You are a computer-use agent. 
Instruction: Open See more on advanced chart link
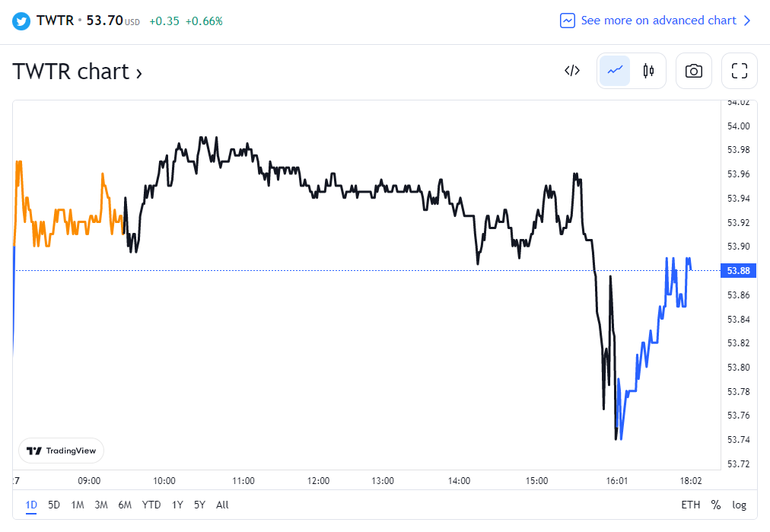click(658, 21)
